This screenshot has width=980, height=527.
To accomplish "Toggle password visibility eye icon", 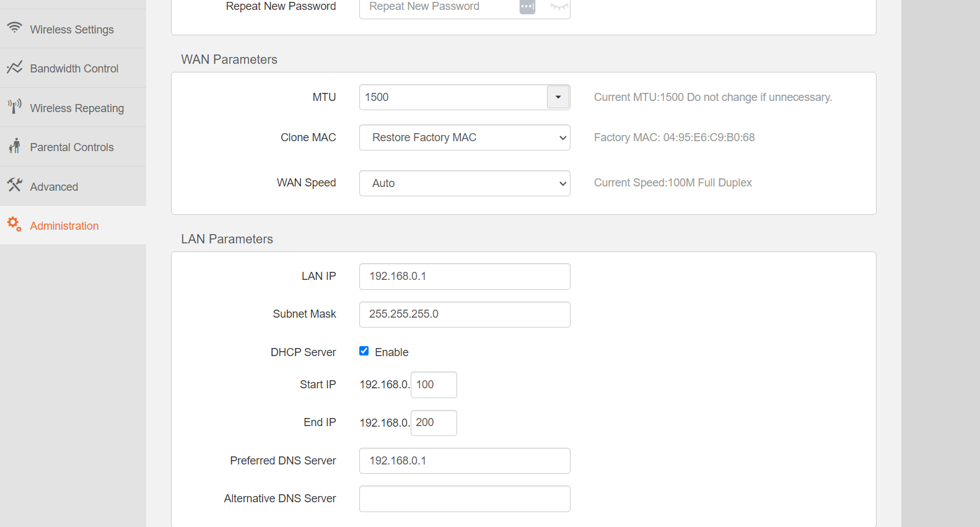I will [x=558, y=7].
